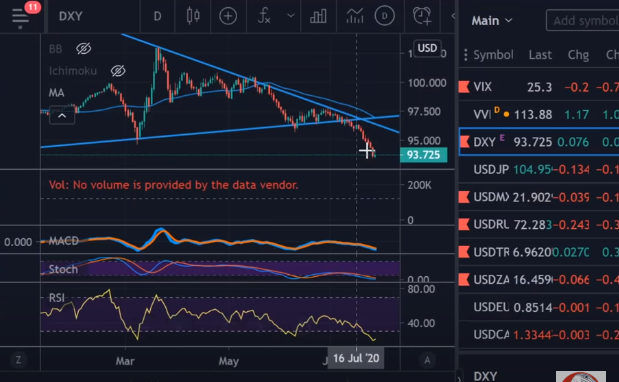619x382 pixels.
Task: Click the thumbnail logo in details panel
Action: click(x=581, y=376)
